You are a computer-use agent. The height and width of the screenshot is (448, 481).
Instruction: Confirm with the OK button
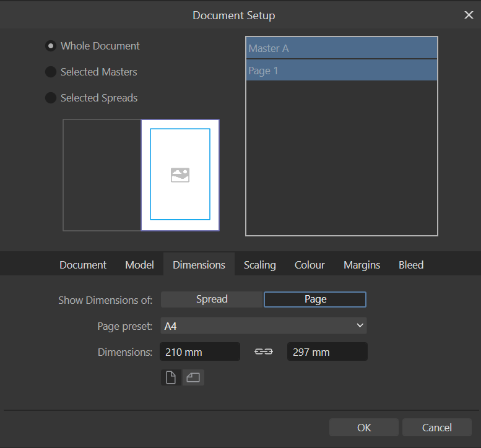pos(364,428)
